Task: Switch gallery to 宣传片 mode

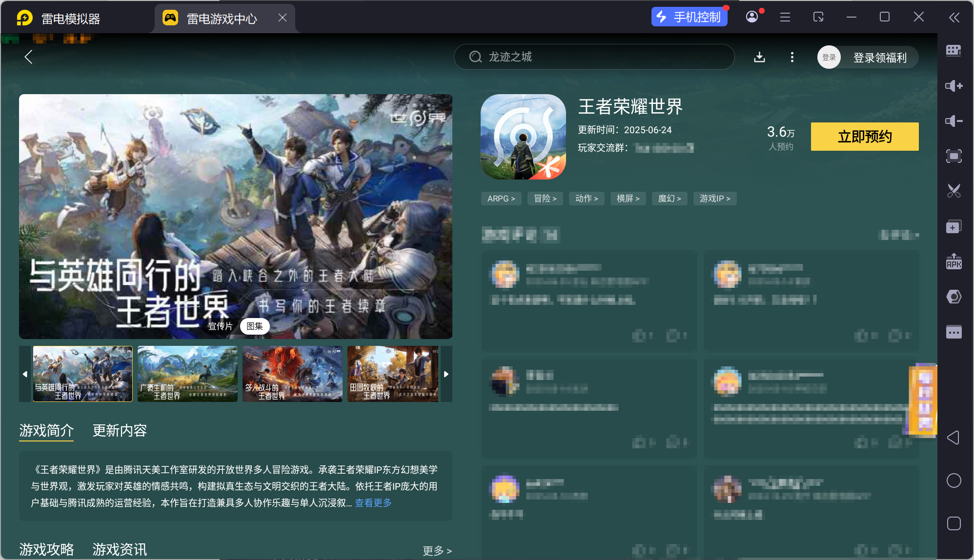Action: point(221,326)
